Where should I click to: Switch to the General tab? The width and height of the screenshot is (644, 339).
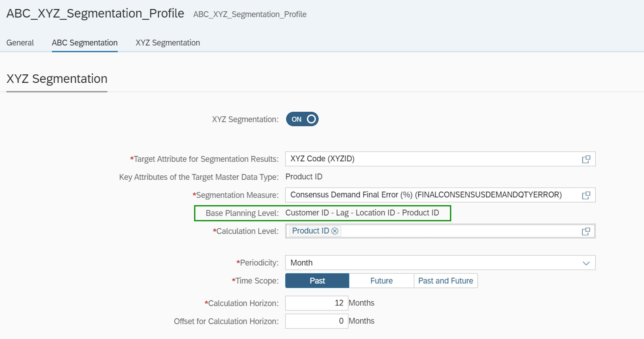point(20,43)
